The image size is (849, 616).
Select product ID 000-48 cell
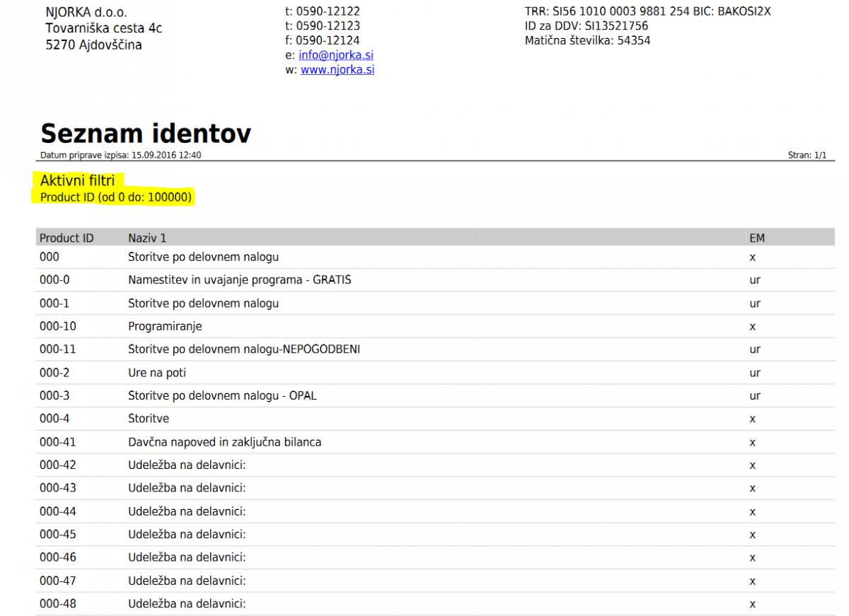pos(58,604)
